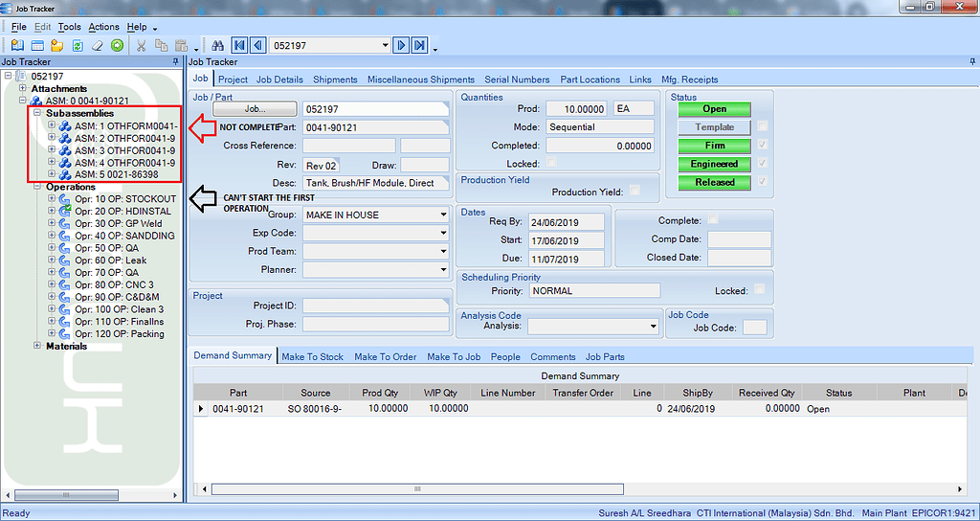Expand the Attachments tree node
The height and width of the screenshot is (521, 980).
click(x=23, y=89)
